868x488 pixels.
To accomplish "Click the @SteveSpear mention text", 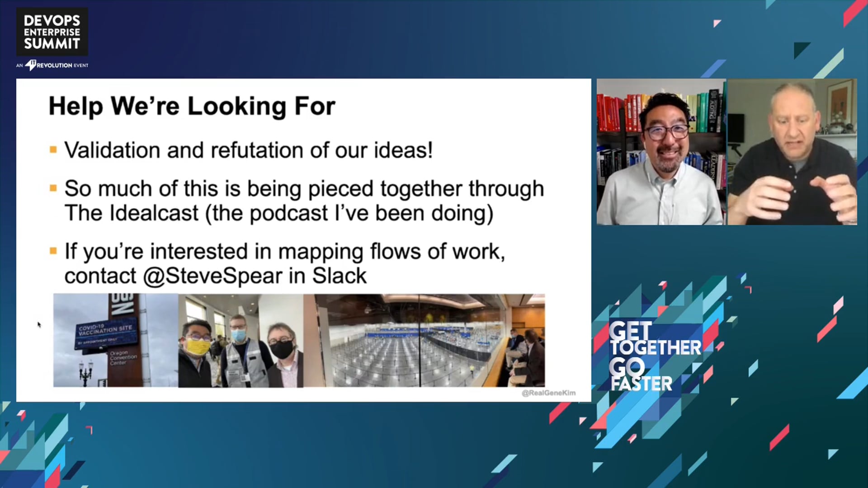I will (x=212, y=276).
